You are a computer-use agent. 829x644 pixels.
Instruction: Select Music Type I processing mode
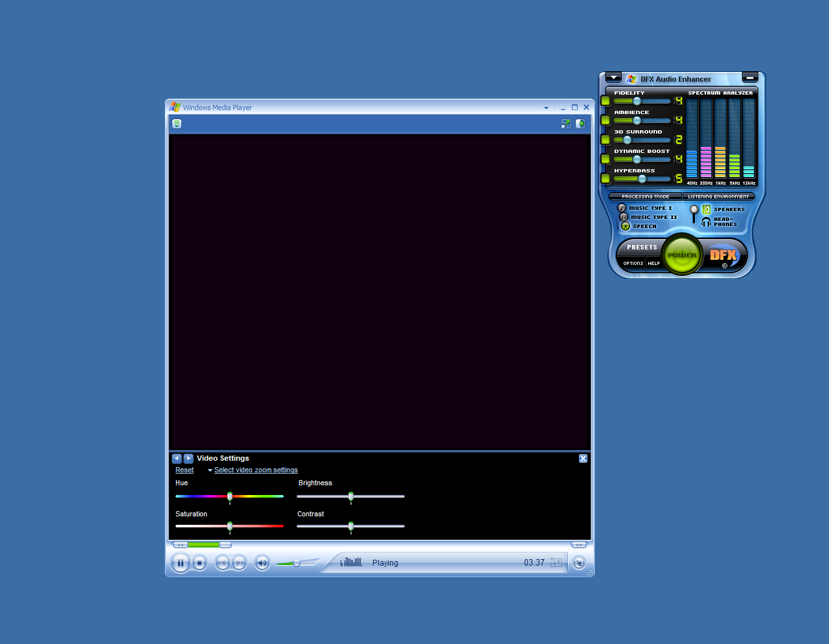pyautogui.click(x=622, y=208)
